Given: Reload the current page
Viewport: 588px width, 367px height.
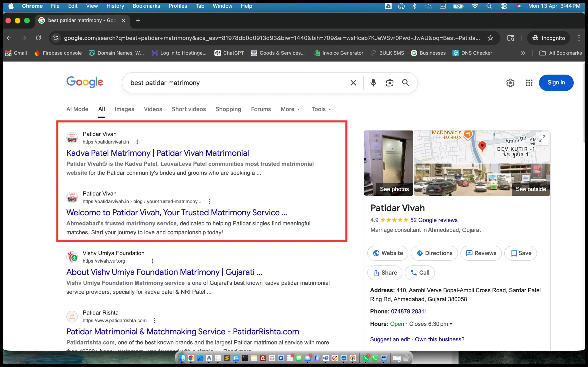Looking at the screenshot, I should pos(38,38).
